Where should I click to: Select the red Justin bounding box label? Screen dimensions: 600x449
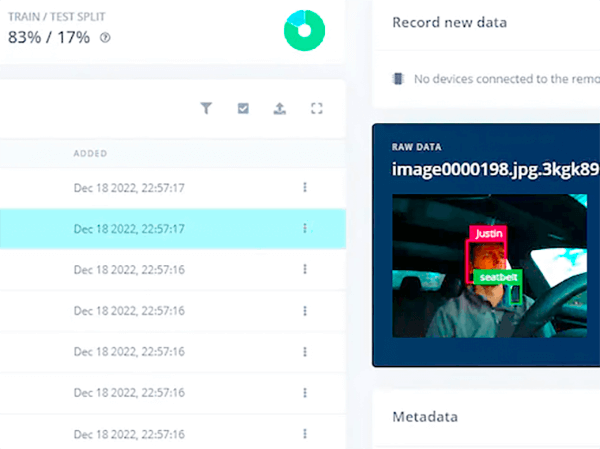click(488, 233)
